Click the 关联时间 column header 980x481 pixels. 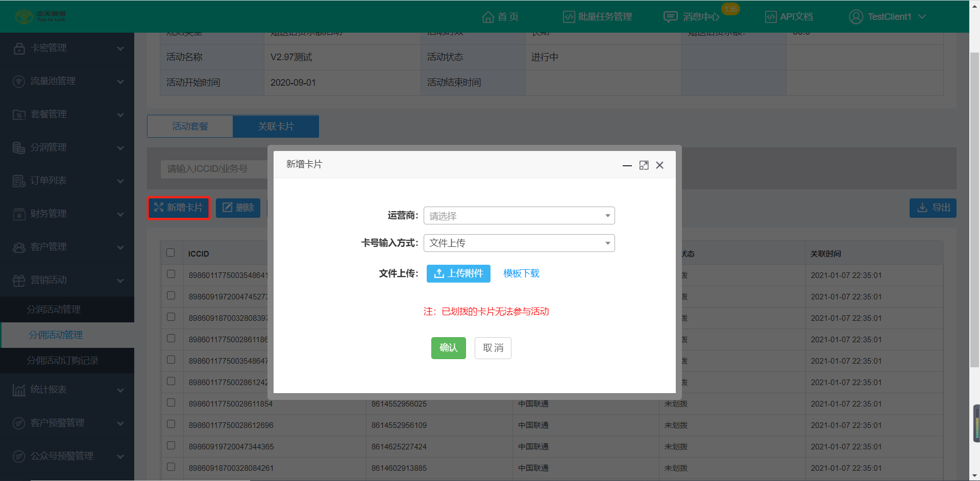825,254
